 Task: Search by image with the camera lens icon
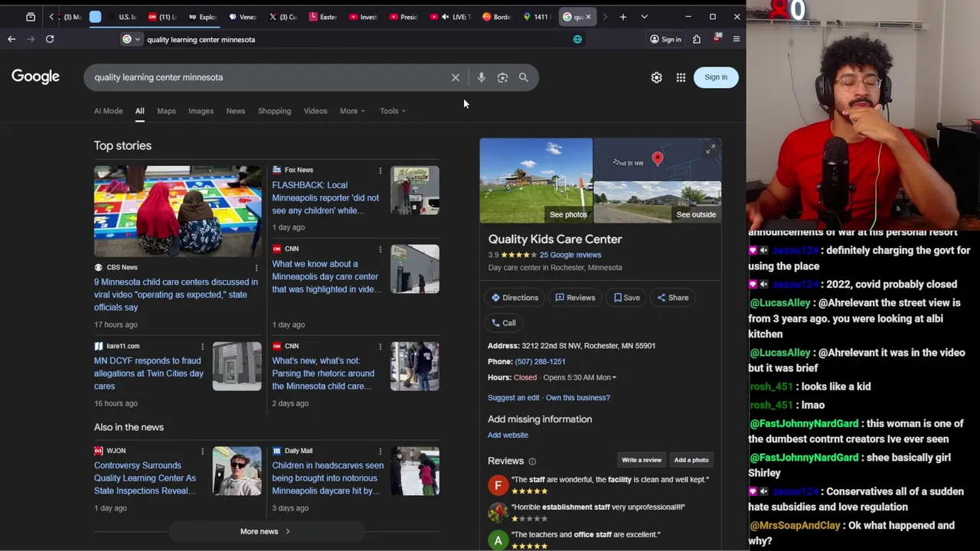click(x=502, y=77)
